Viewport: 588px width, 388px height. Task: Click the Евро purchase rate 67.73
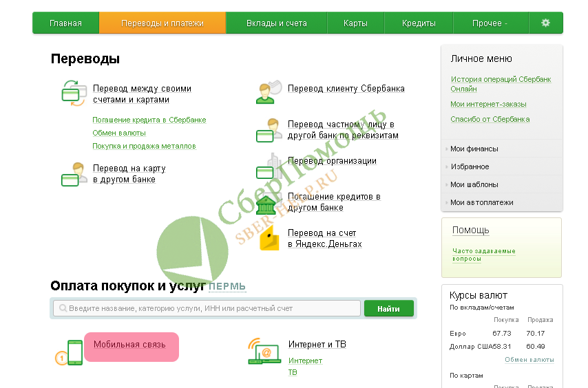click(502, 334)
